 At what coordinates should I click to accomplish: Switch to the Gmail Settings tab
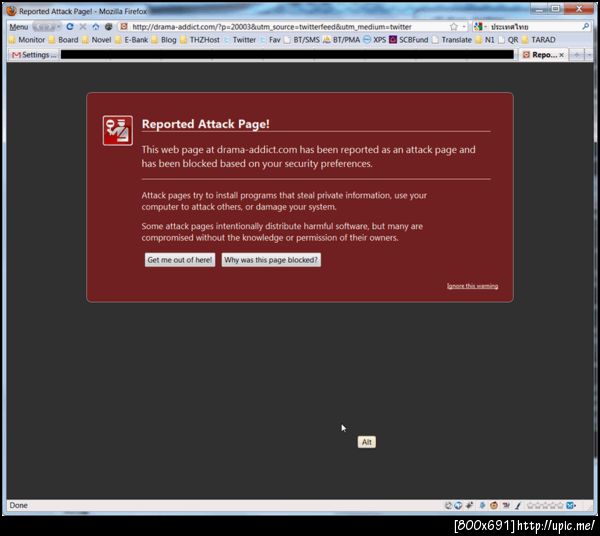[x=34, y=55]
